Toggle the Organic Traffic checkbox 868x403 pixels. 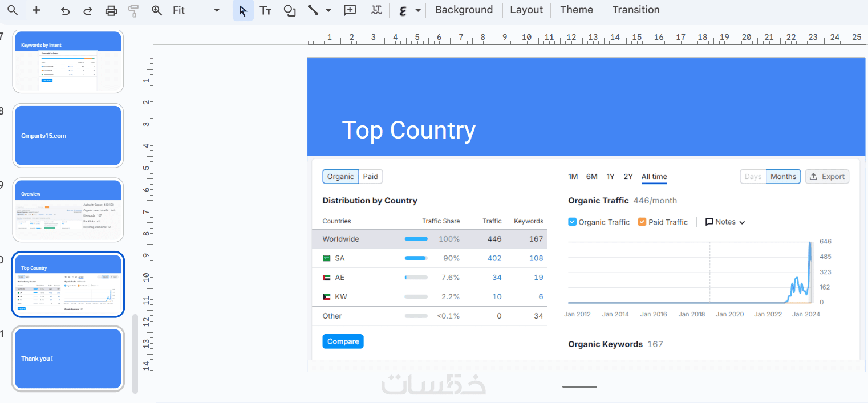point(573,222)
